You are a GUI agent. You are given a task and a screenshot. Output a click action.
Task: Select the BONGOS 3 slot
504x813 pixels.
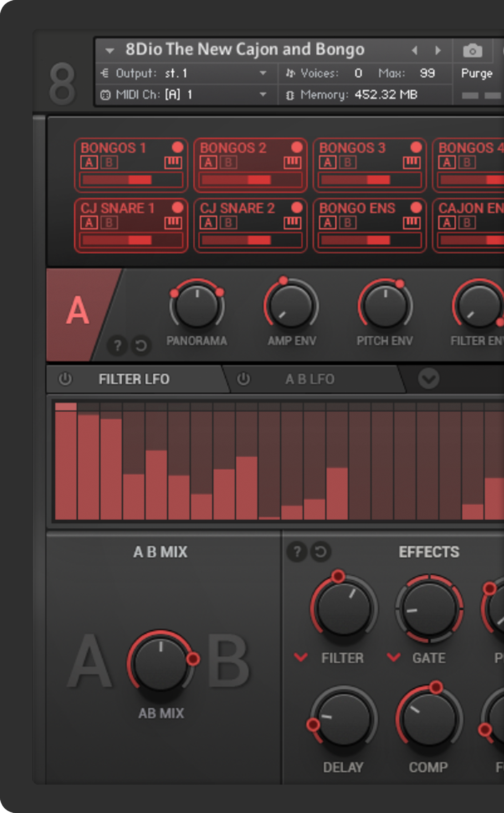pos(370,165)
